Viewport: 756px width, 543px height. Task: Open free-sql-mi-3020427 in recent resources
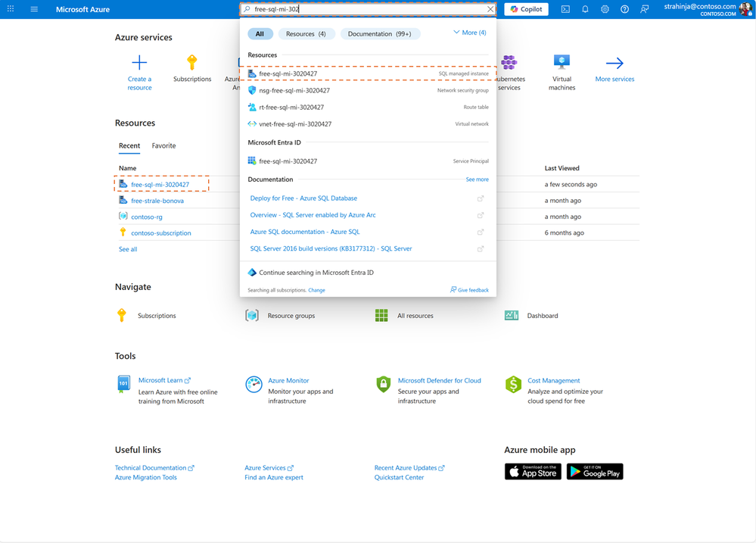pyautogui.click(x=160, y=184)
